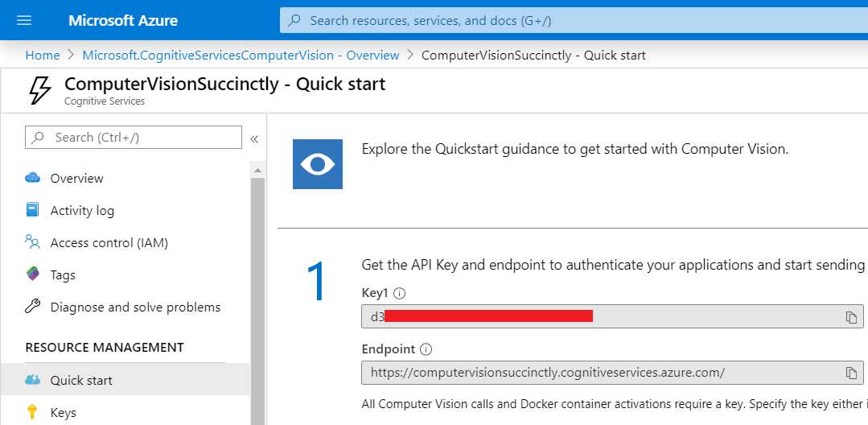
Task: Select Quick start in sidebar
Action: (x=125, y=380)
